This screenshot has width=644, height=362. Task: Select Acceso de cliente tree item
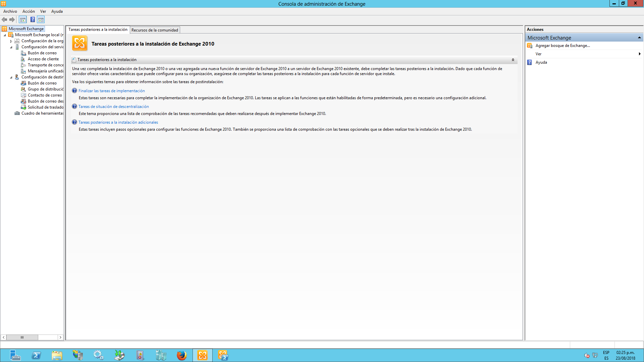(43, 59)
